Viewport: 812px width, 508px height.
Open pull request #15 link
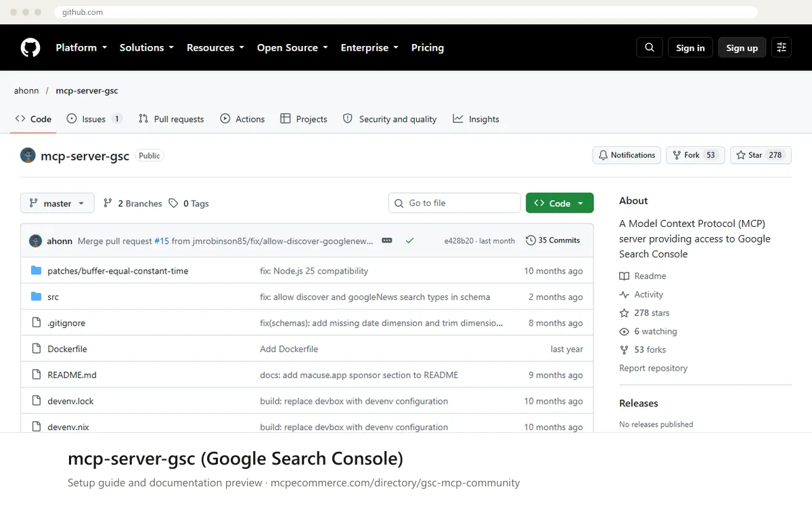[162, 240]
